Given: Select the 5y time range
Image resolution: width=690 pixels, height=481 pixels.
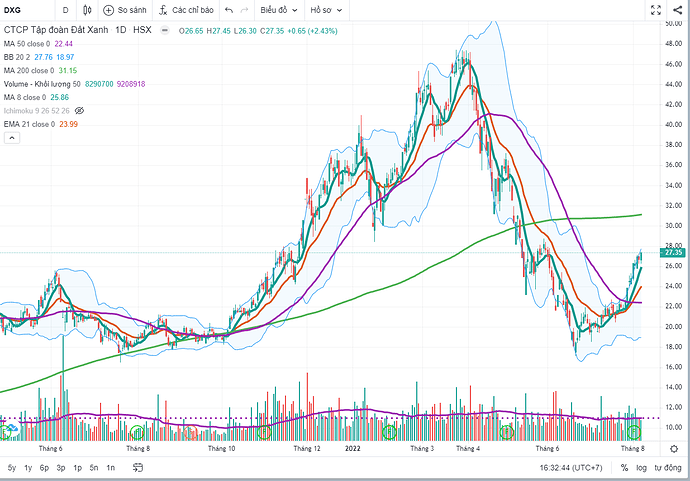Looking at the screenshot, I should (12, 468).
